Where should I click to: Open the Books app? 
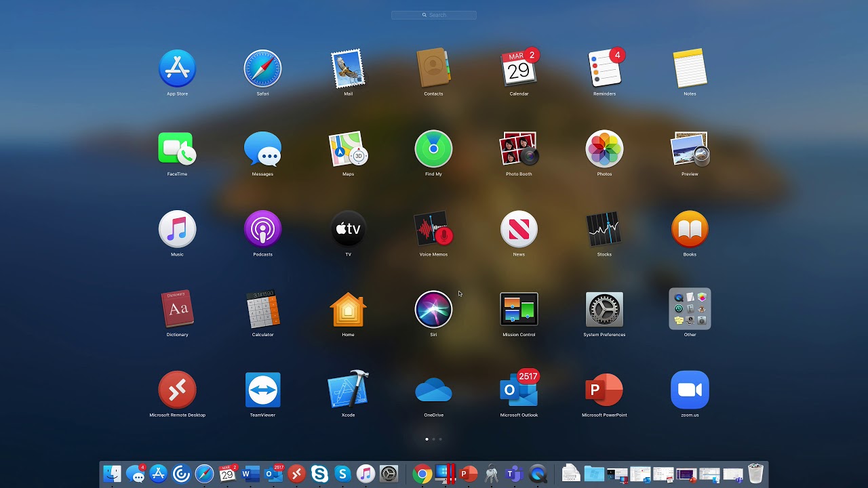click(690, 229)
